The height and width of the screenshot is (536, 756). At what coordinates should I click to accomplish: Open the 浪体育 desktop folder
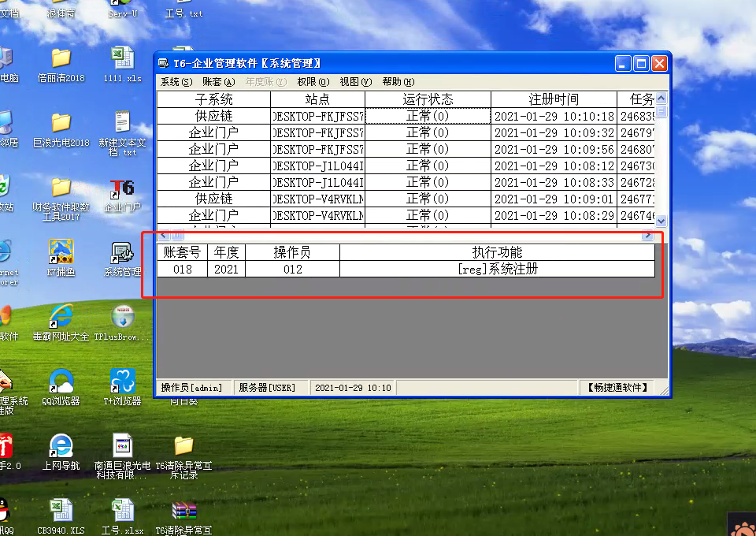pos(61,13)
